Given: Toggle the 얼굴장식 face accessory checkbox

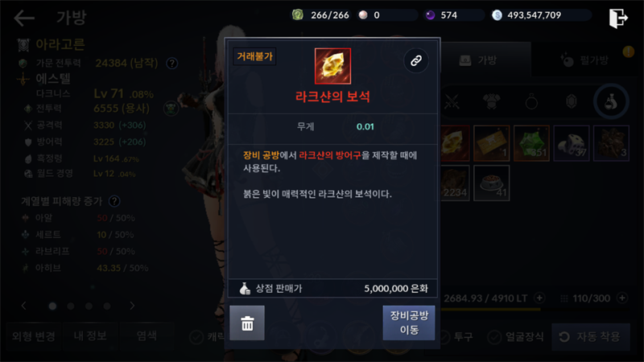Looking at the screenshot, I should (494, 337).
